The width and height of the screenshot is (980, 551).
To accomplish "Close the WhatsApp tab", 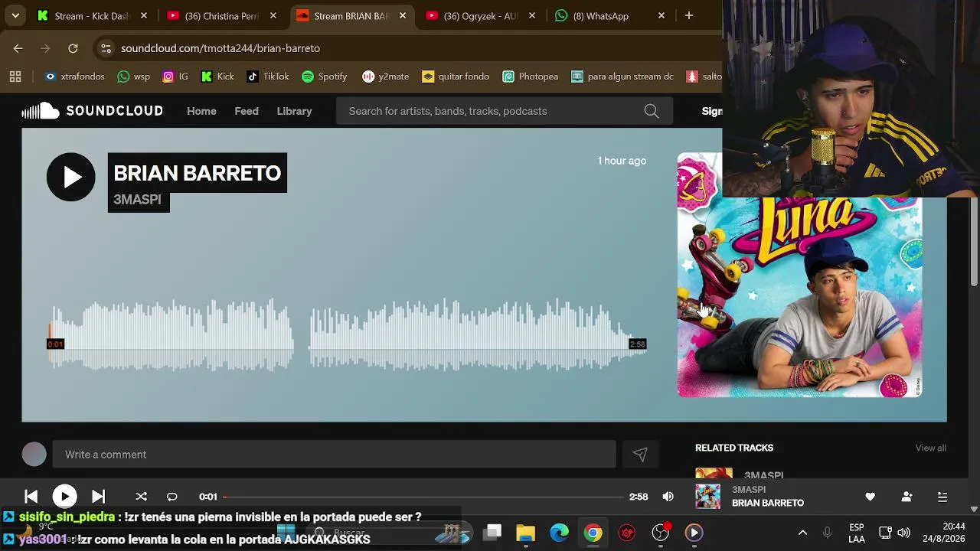I will pos(661,16).
